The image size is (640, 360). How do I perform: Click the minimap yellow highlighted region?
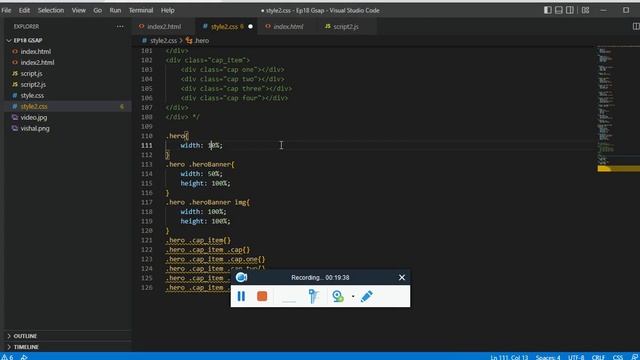click(x=618, y=168)
